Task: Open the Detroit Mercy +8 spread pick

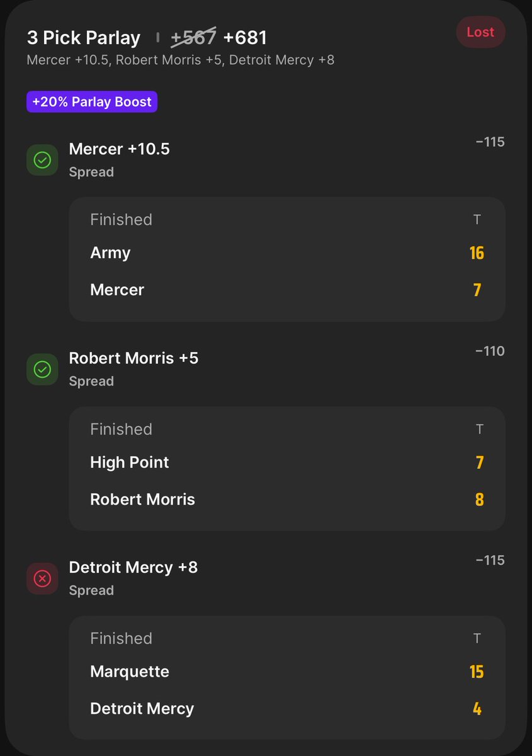Action: (x=133, y=568)
